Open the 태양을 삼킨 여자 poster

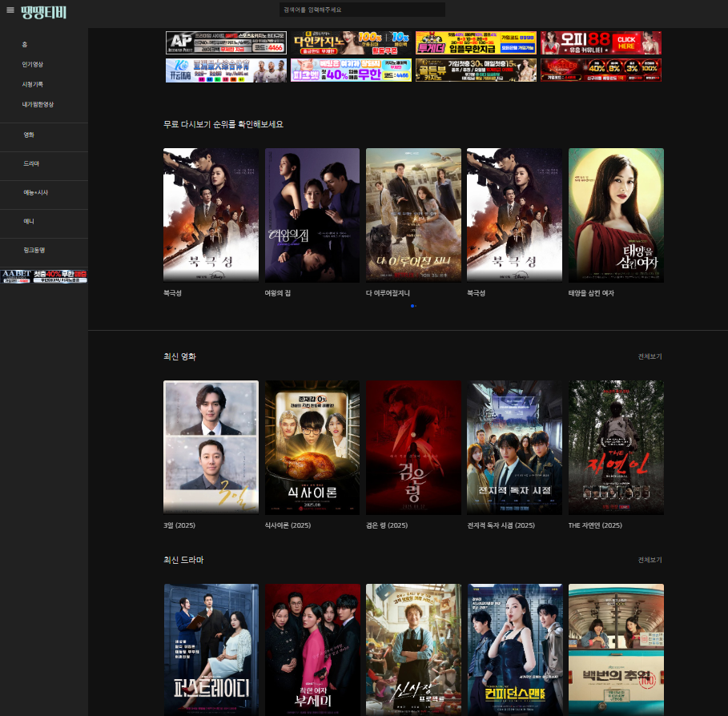pyautogui.click(x=616, y=215)
